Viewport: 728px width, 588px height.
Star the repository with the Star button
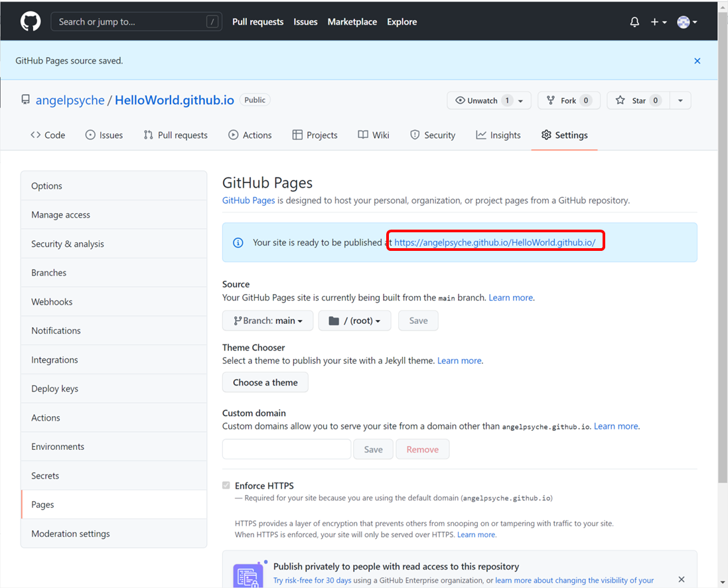pyautogui.click(x=638, y=100)
